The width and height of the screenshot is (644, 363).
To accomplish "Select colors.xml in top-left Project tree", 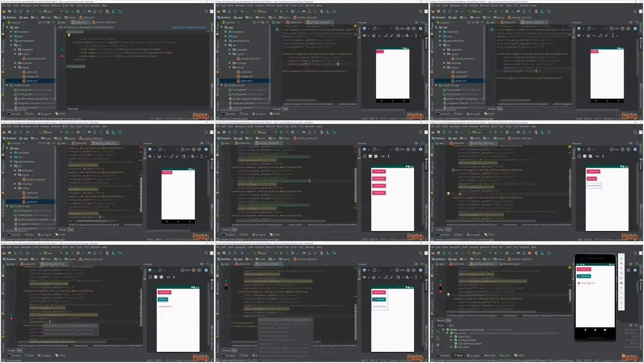I will point(30,72).
